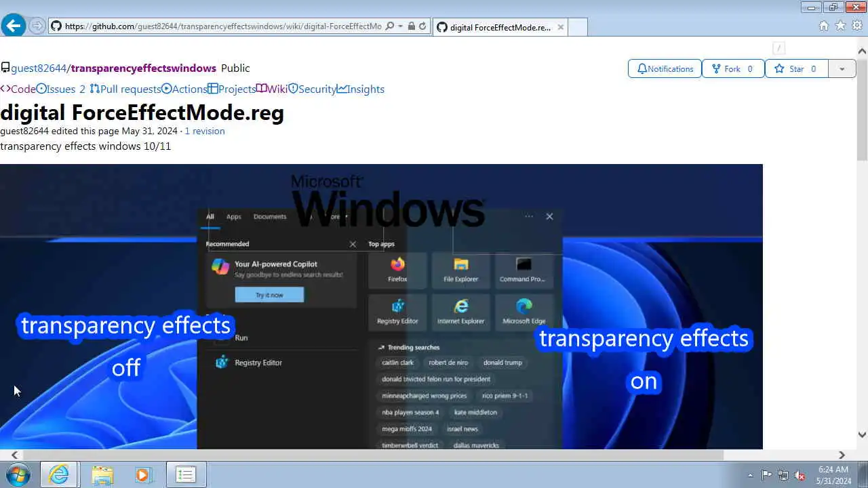Open the Windows Start button
This screenshot has height=488, width=868.
18,474
